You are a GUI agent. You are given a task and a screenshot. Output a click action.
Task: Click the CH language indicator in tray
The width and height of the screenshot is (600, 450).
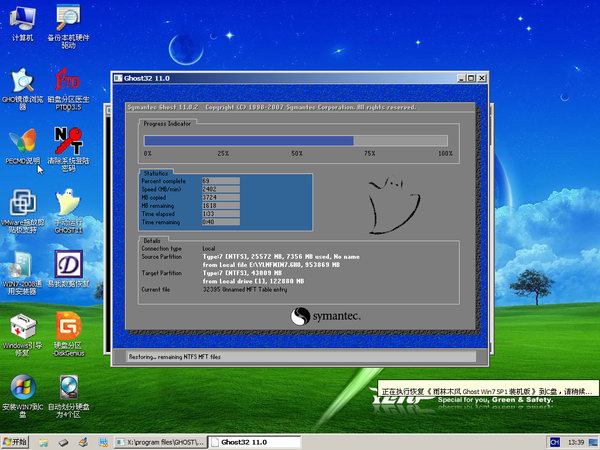pyautogui.click(x=553, y=441)
